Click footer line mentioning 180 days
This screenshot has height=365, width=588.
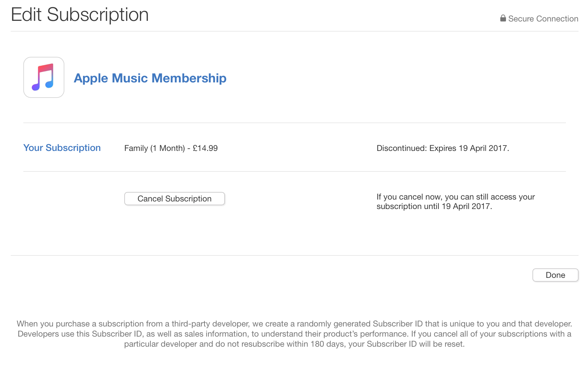(x=294, y=344)
